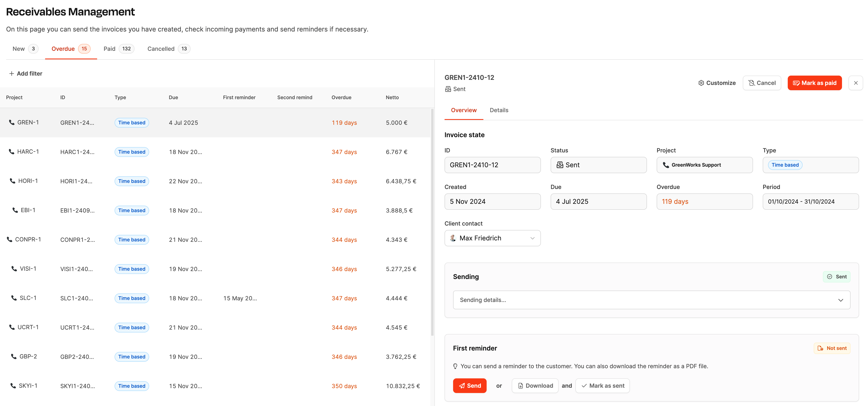Open the Details tab of the invoice
This screenshot has height=406, width=868.
coord(499,110)
